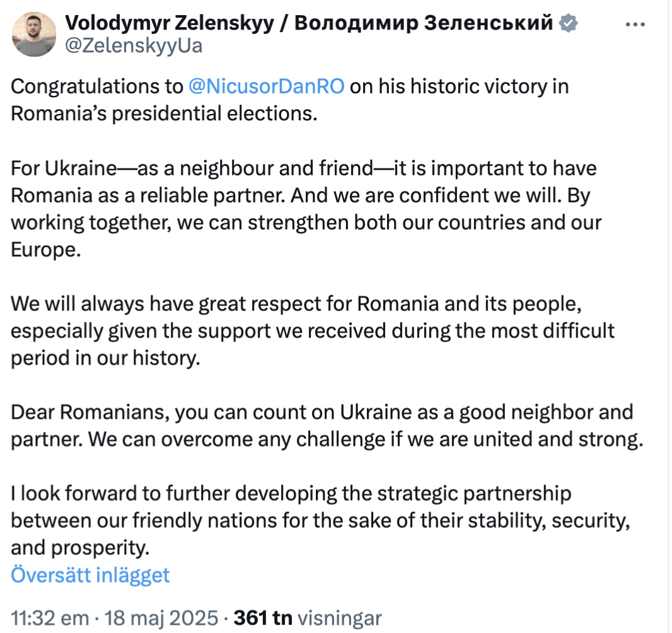This screenshot has width=672, height=633.
Task: Click the closing line and prosperity
Action: pyautogui.click(x=79, y=548)
